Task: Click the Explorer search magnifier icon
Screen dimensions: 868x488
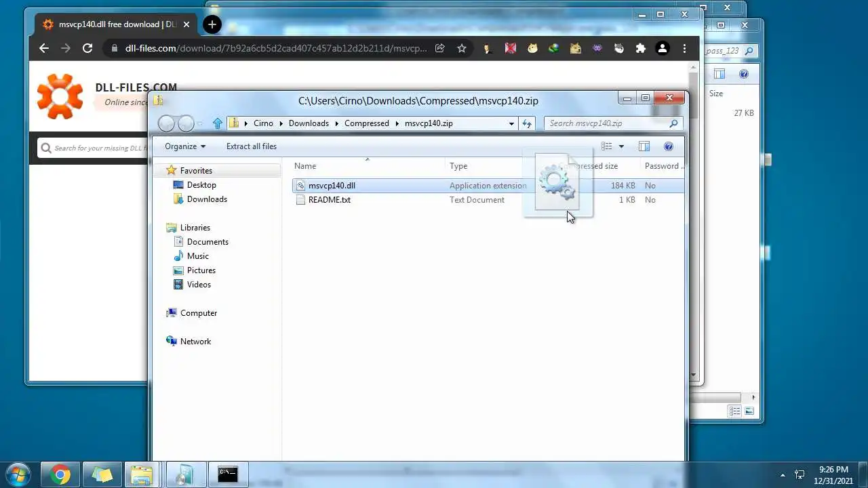Action: tap(673, 123)
